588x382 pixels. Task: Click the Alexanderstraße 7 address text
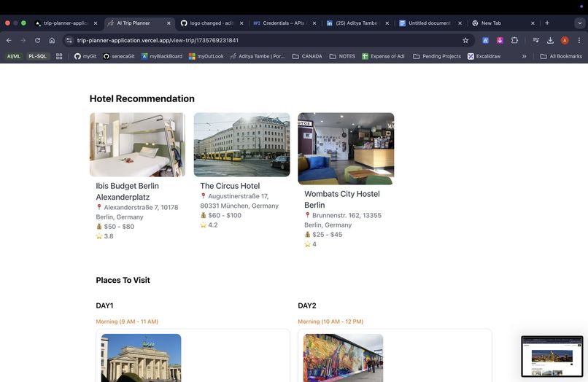pos(137,212)
